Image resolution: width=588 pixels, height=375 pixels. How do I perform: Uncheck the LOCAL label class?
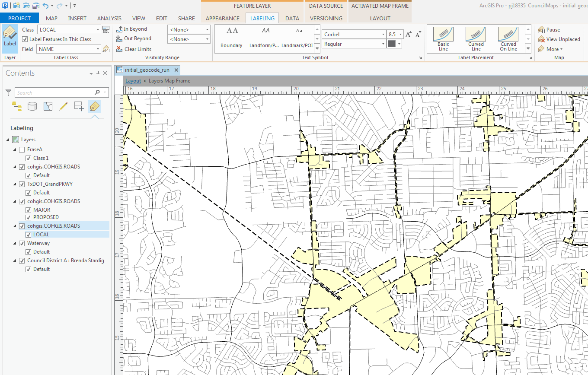tap(29, 235)
